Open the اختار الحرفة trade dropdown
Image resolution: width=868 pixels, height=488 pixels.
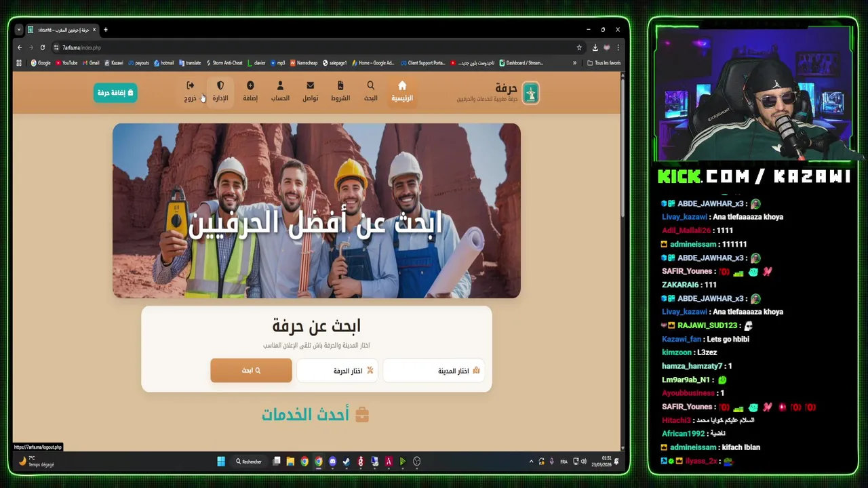point(337,371)
